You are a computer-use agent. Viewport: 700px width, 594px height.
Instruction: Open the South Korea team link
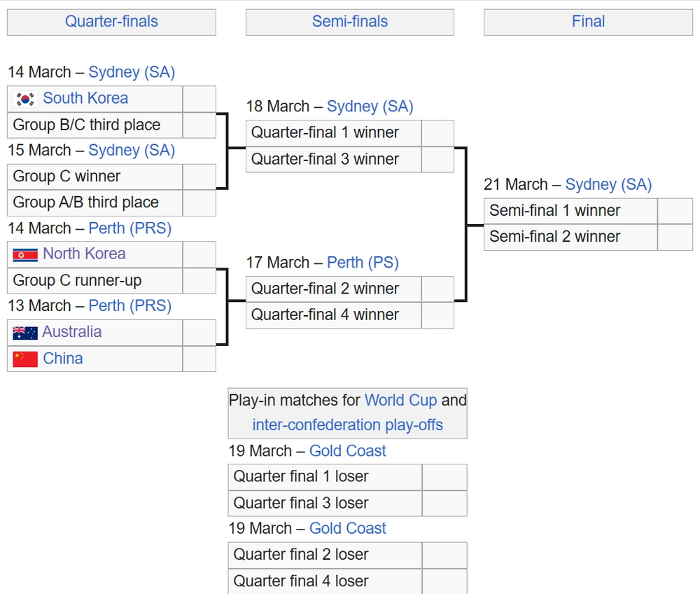coord(85,98)
